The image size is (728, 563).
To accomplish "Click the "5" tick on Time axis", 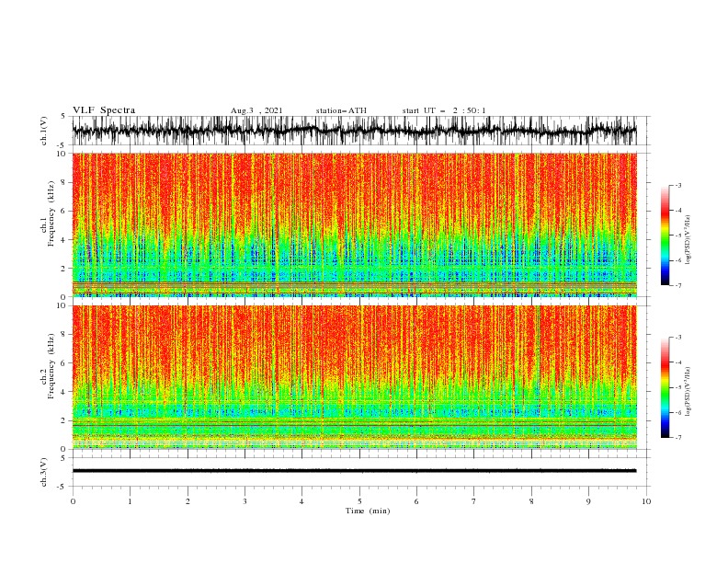I will tap(359, 501).
